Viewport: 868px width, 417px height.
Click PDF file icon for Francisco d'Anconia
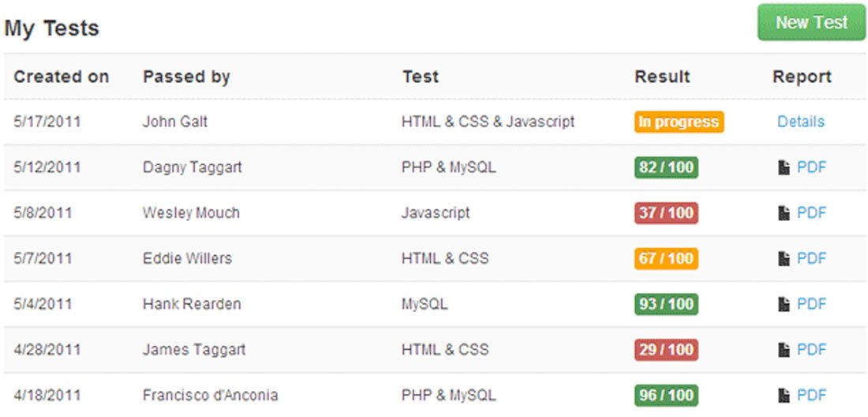pos(784,396)
